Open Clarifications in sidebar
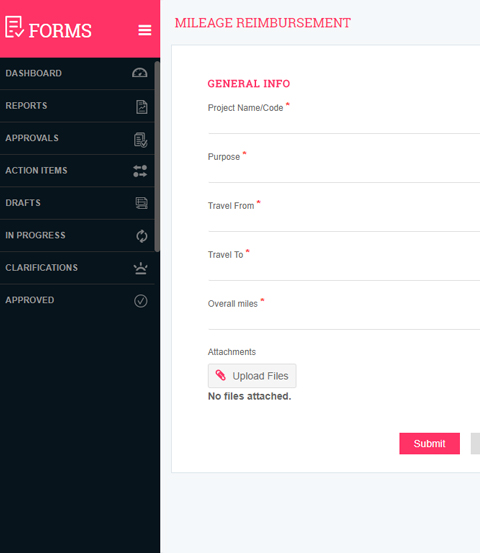The height and width of the screenshot is (553, 480). pos(77,268)
